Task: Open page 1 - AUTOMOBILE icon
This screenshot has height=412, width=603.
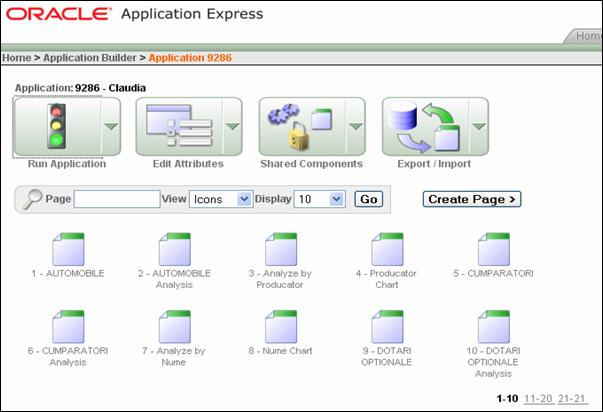Action: click(67, 248)
